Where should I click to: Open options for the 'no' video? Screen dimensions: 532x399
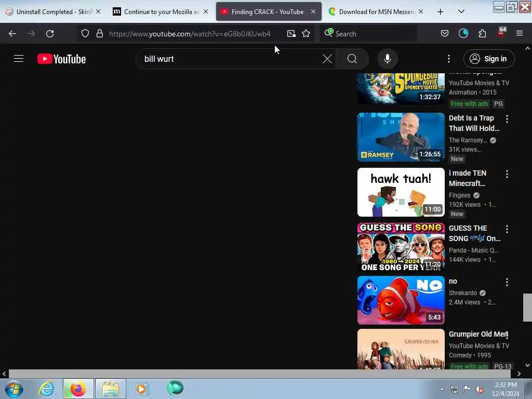click(x=507, y=282)
